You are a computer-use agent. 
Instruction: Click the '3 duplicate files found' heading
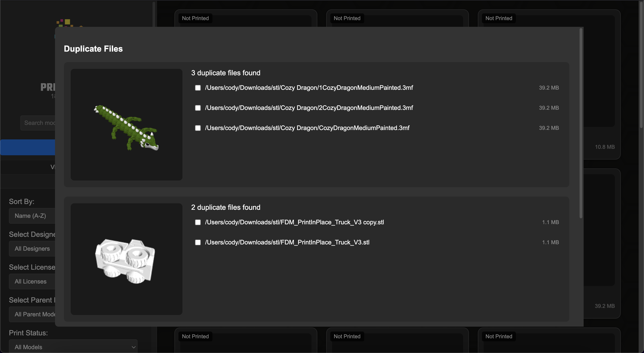225,73
